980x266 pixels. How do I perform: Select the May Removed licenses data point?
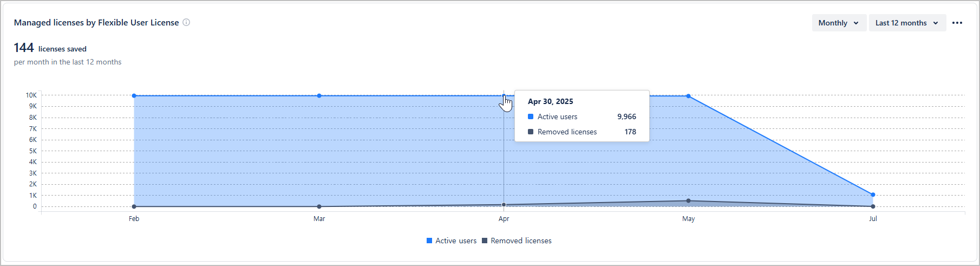(689, 201)
